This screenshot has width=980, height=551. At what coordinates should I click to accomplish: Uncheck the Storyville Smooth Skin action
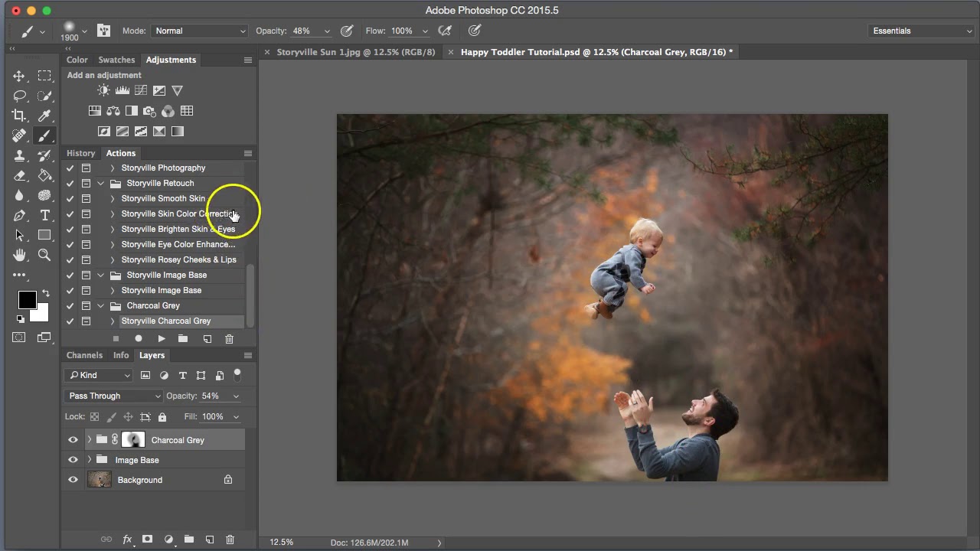[x=70, y=198]
